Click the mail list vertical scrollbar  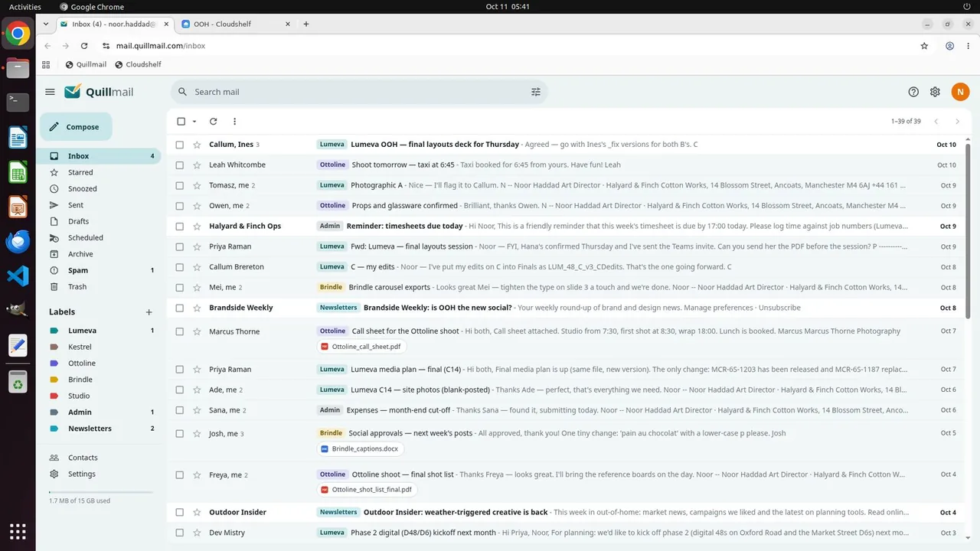pos(968,230)
